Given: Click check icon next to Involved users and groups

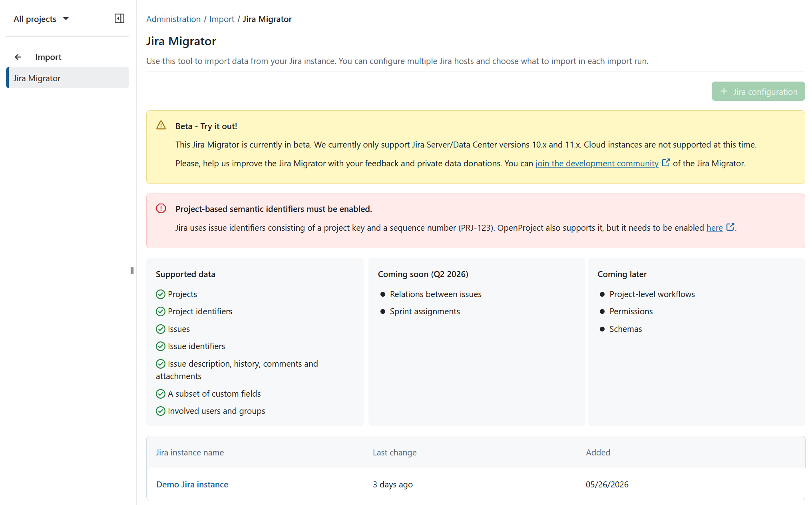Looking at the screenshot, I should pos(161,411).
